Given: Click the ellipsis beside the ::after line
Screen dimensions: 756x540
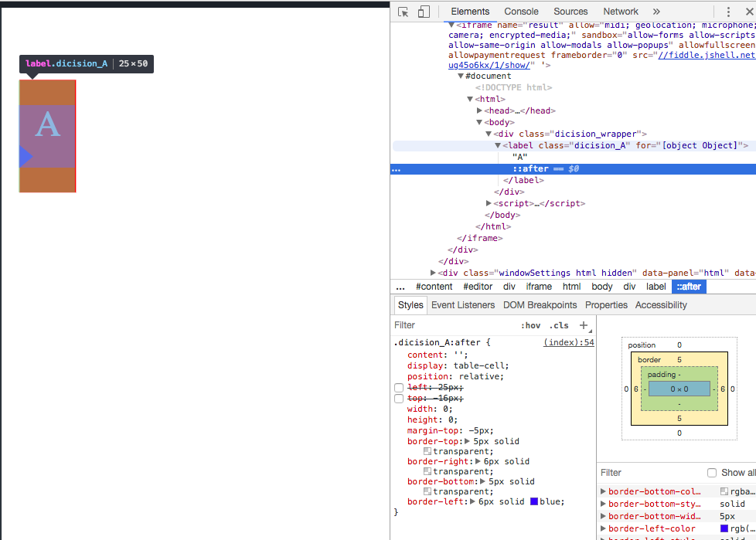Looking at the screenshot, I should click(x=397, y=169).
